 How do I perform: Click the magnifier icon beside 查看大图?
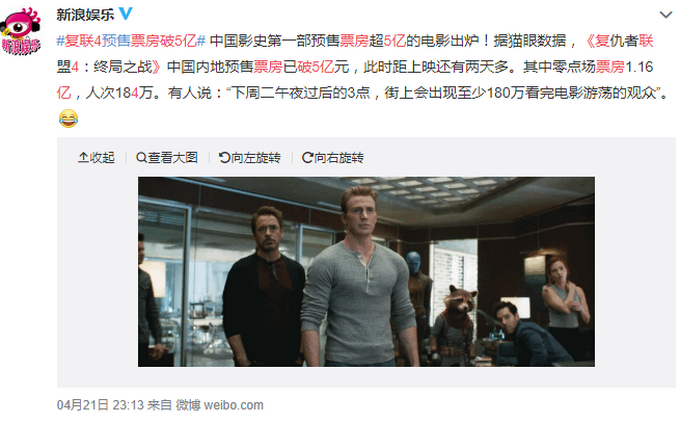tap(141, 157)
